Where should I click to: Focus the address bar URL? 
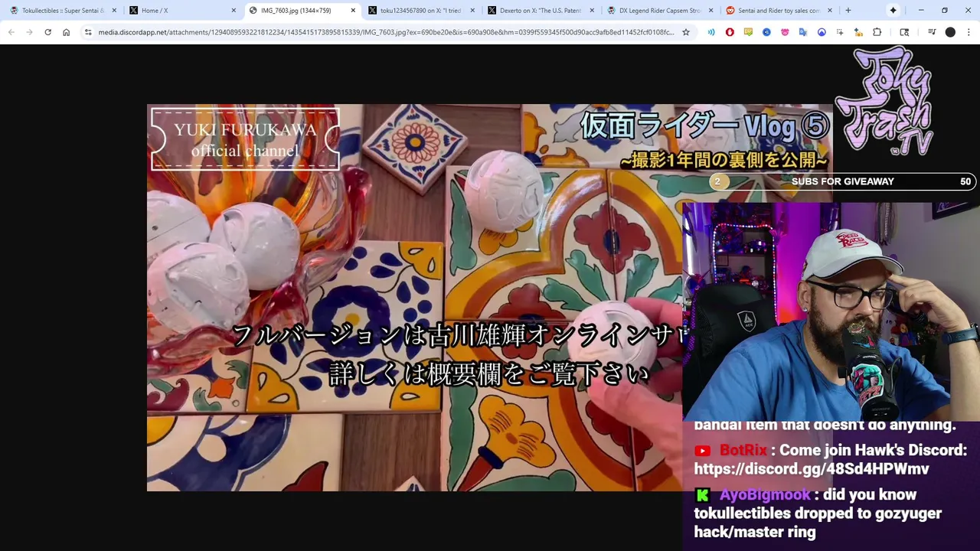pos(387,32)
